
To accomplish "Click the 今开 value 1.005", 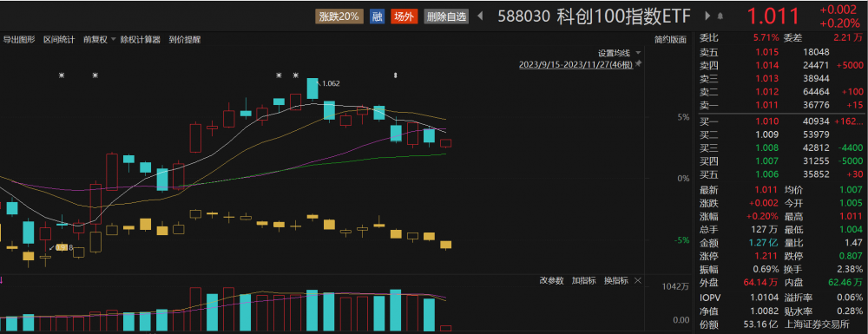I will (851, 203).
